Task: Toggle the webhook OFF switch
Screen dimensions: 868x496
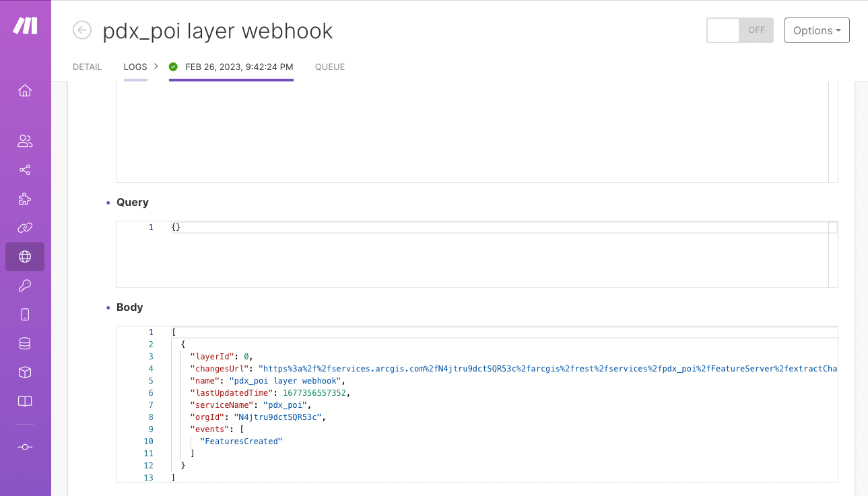Action: pos(739,30)
